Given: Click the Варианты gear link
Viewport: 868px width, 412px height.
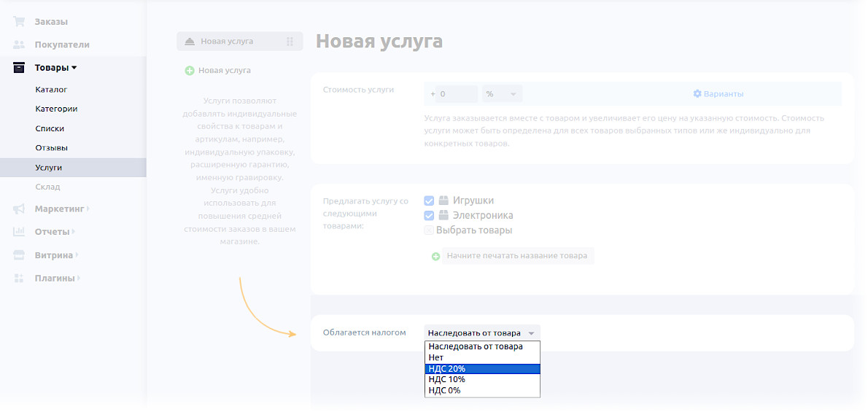Looking at the screenshot, I should tap(718, 94).
